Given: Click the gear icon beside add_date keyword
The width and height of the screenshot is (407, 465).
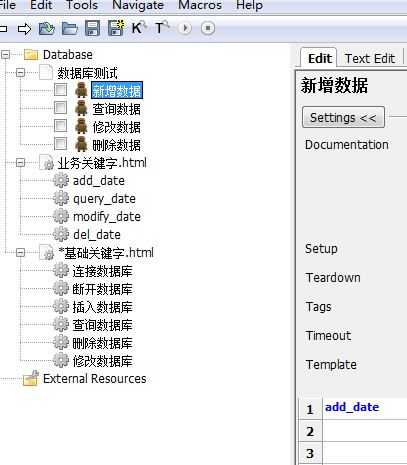Looking at the screenshot, I should [x=61, y=180].
